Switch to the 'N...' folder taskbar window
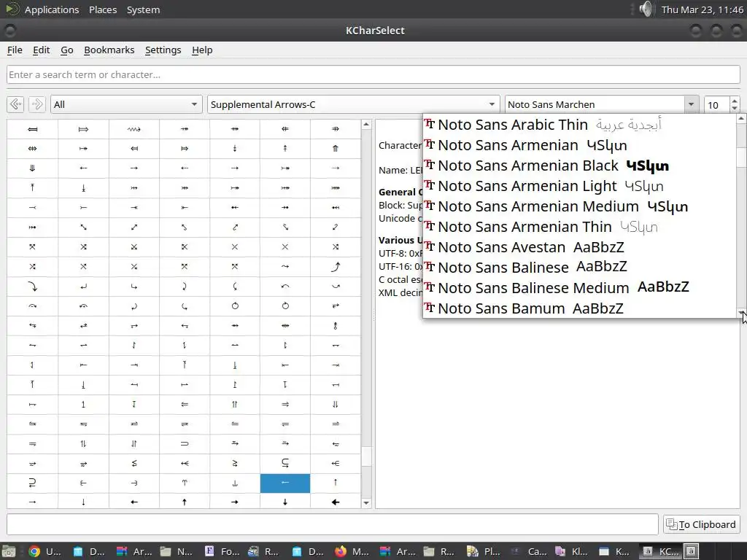Viewport: 747px width, 560px height. click(x=177, y=551)
